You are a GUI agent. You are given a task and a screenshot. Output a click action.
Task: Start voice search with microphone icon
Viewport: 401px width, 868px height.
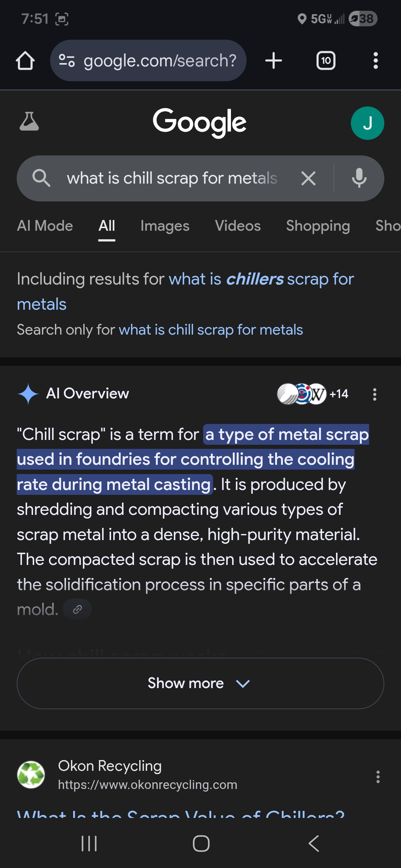pos(359,178)
